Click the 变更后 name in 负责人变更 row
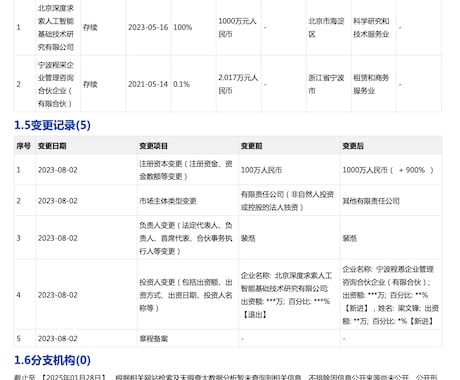460x380 pixels. [350, 238]
